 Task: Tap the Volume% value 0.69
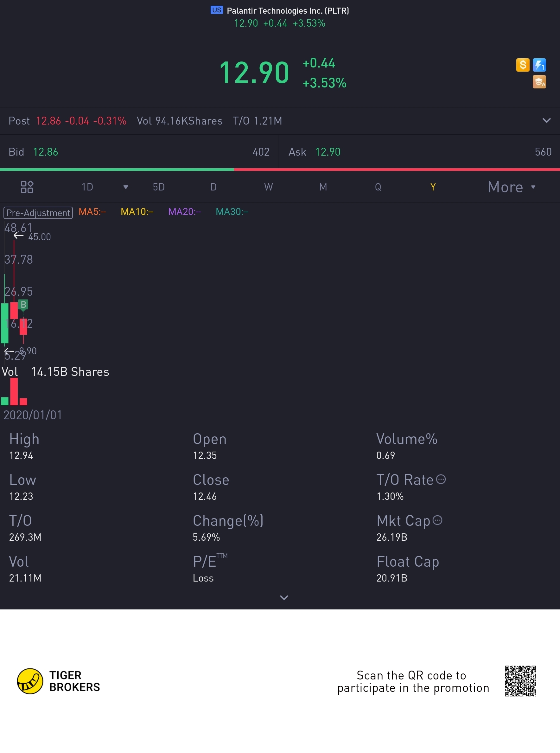386,455
